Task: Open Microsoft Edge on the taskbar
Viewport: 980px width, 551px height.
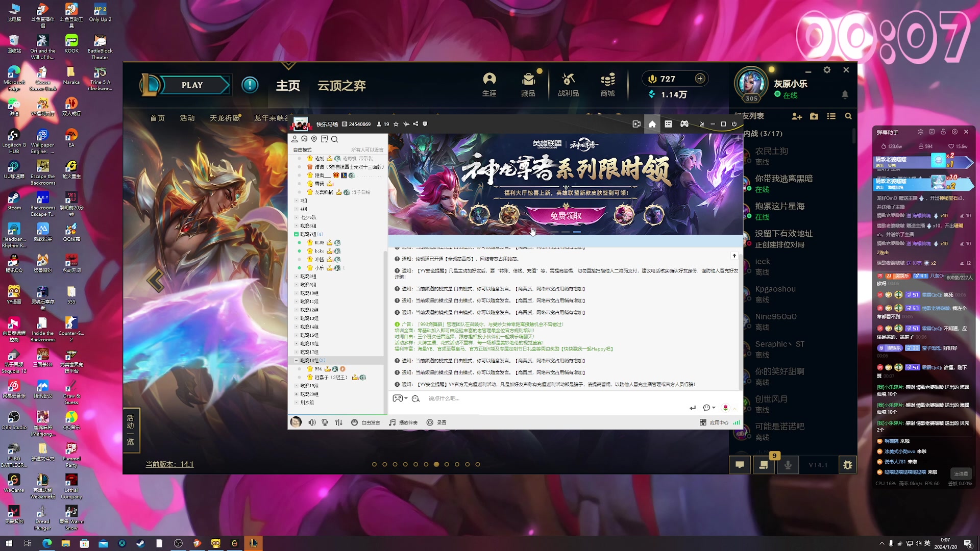Action: tap(46, 543)
